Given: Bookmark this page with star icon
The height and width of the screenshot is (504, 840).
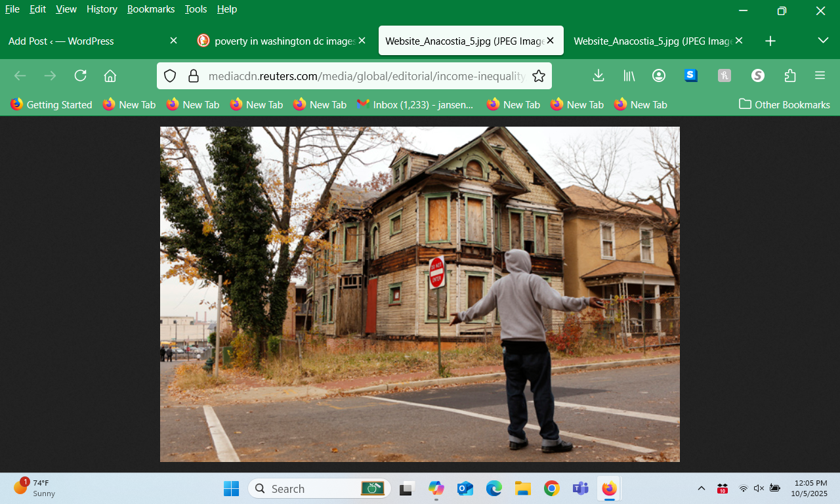Looking at the screenshot, I should (539, 76).
